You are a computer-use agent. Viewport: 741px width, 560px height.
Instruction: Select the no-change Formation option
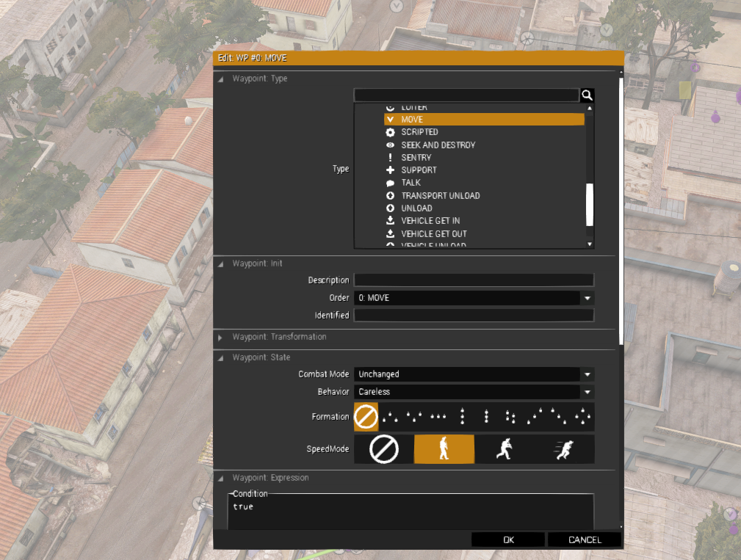pyautogui.click(x=366, y=416)
